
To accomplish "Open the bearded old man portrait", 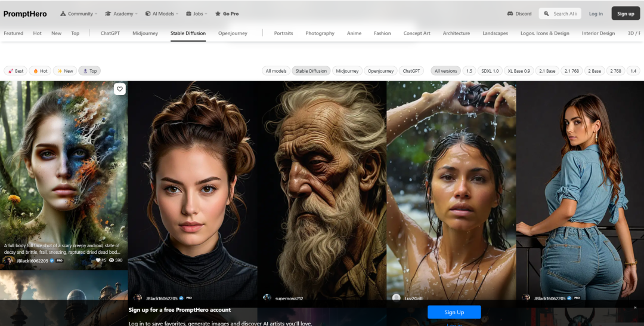I will tap(323, 189).
